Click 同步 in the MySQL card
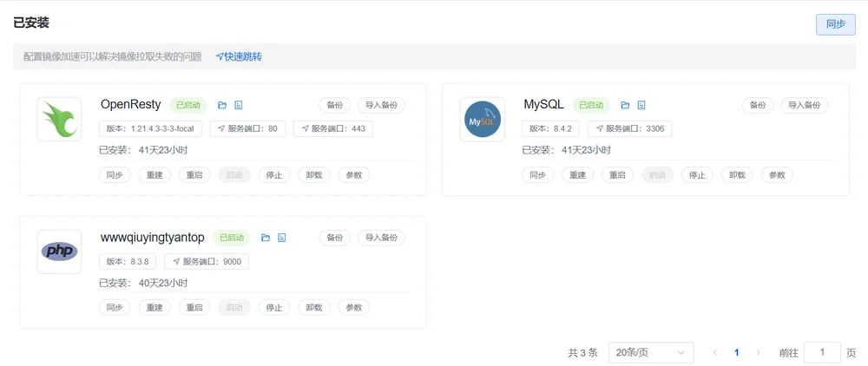Viewport: 868px width, 366px height. tap(537, 175)
